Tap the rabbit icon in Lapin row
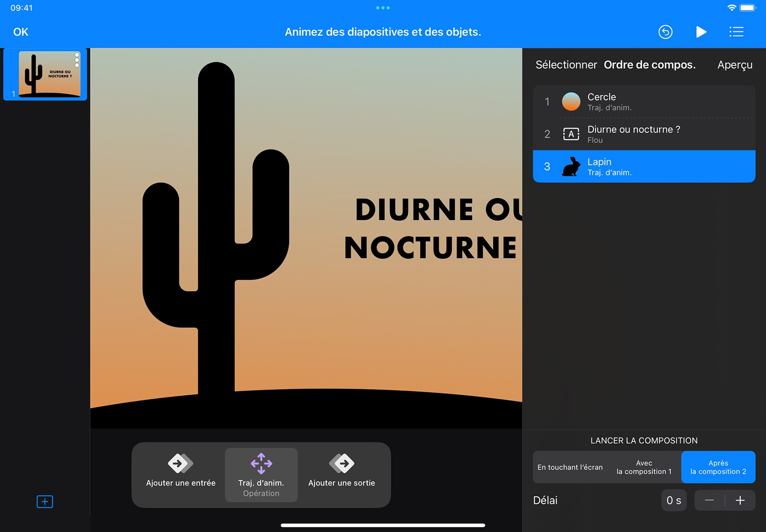The image size is (766, 532). tap(571, 167)
